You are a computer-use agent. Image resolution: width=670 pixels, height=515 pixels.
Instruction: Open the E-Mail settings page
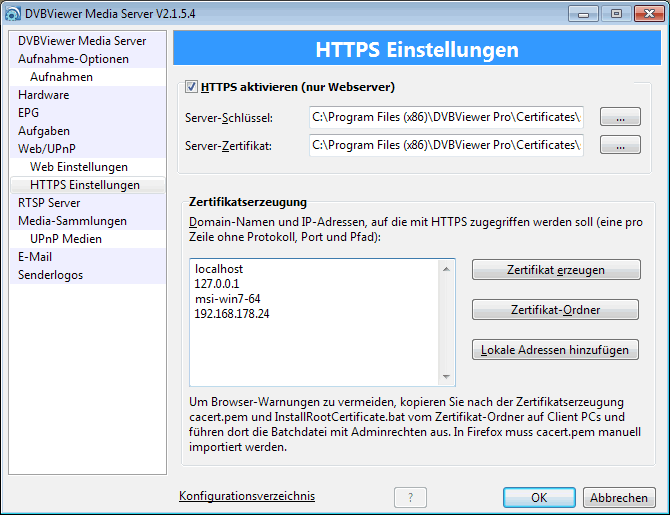(x=88, y=257)
